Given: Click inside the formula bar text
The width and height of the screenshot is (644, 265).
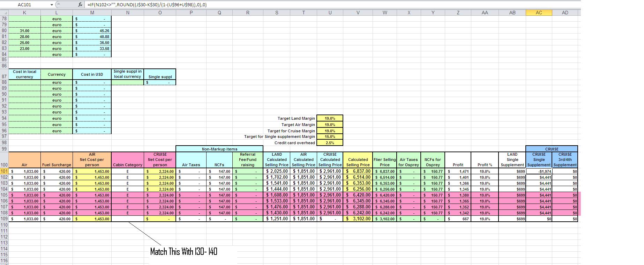Looking at the screenshot, I should (147, 5).
